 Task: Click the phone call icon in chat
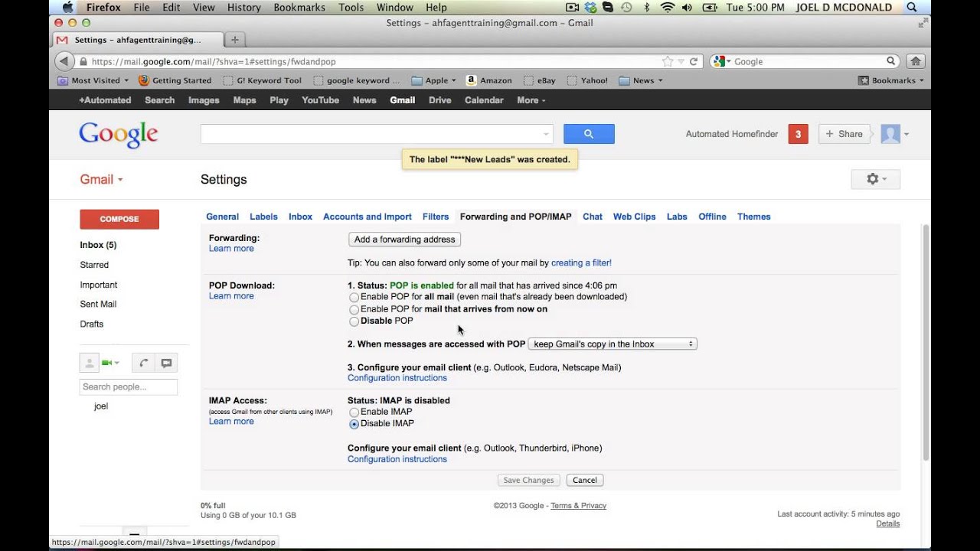[x=143, y=363]
